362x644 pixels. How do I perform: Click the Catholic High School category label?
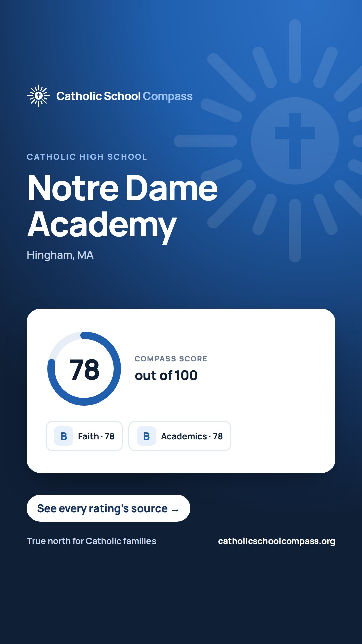[87, 157]
